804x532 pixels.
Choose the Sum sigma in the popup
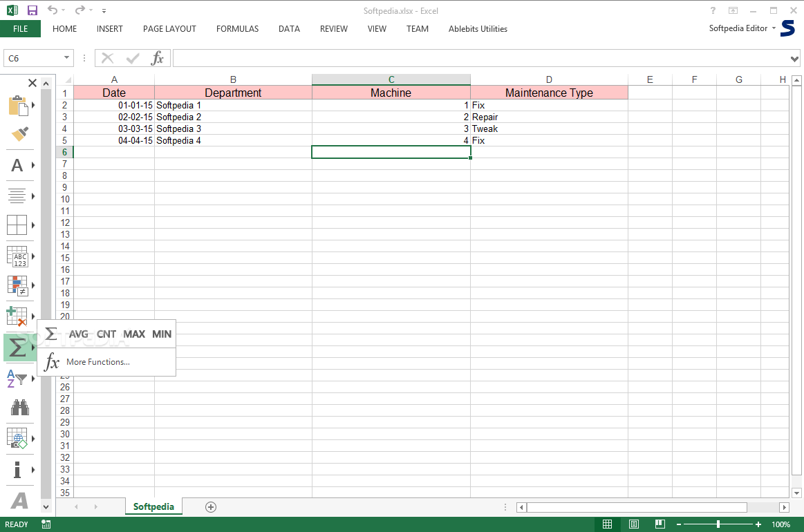50,334
